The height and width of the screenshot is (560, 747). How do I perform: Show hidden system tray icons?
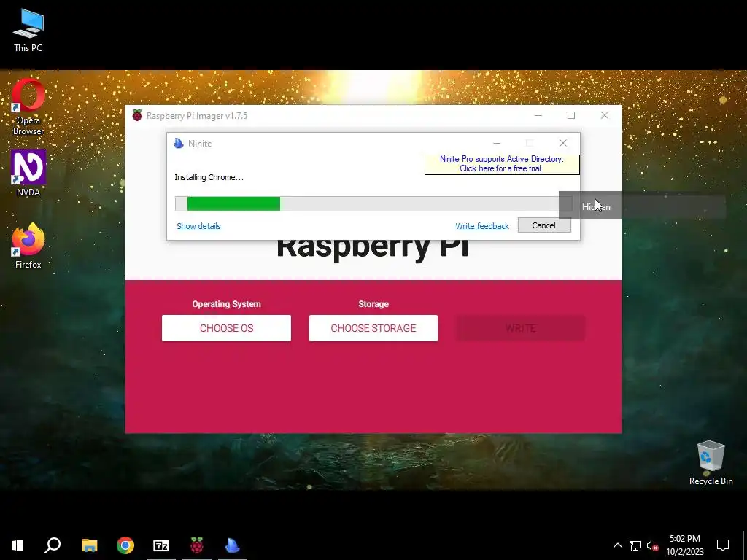617,545
